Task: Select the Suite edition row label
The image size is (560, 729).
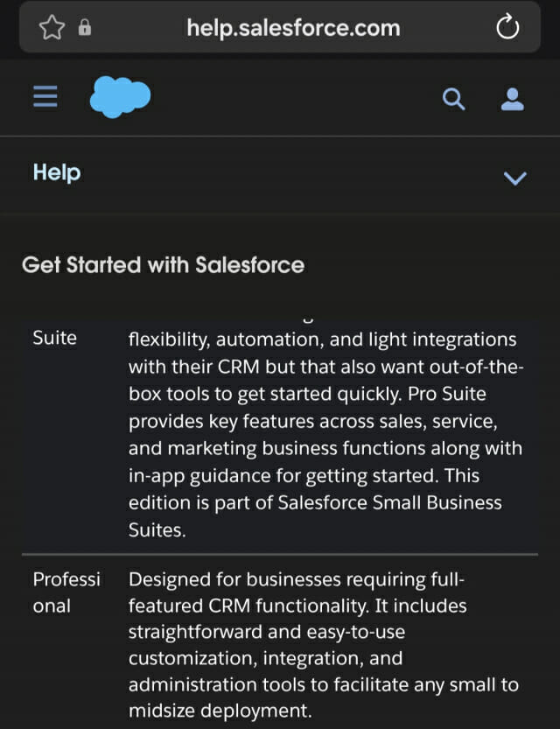Action: coord(54,338)
